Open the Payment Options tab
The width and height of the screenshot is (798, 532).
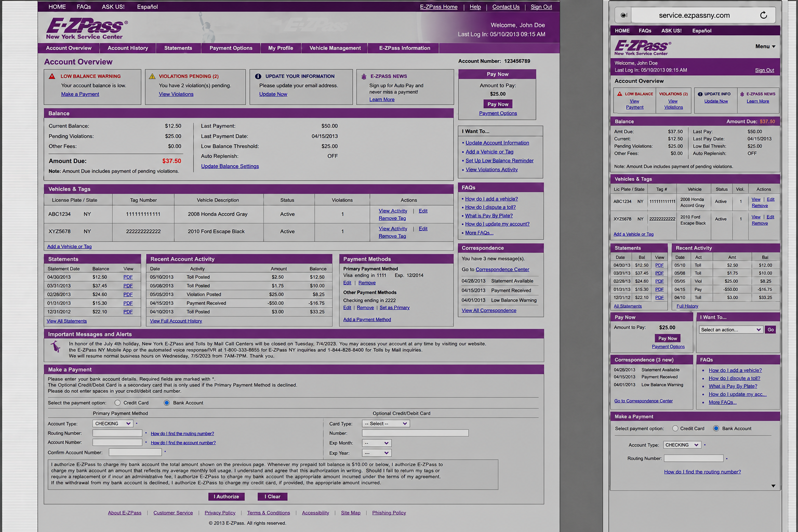231,48
